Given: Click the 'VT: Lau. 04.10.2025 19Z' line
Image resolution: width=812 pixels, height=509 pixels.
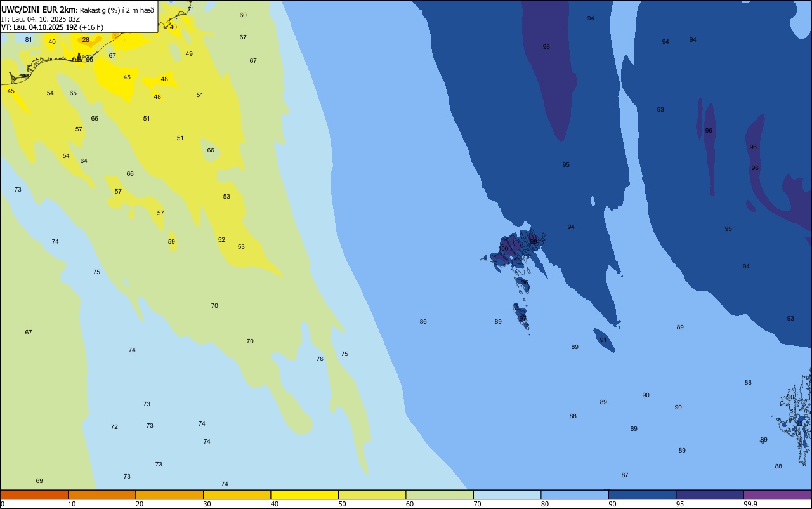Looking at the screenshot, I should coord(39,27).
